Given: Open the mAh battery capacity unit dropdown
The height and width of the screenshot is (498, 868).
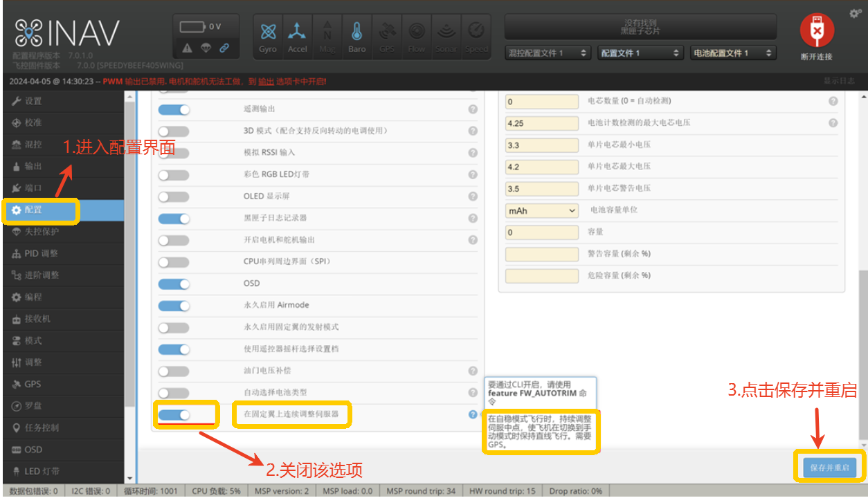Looking at the screenshot, I should pyautogui.click(x=542, y=210).
